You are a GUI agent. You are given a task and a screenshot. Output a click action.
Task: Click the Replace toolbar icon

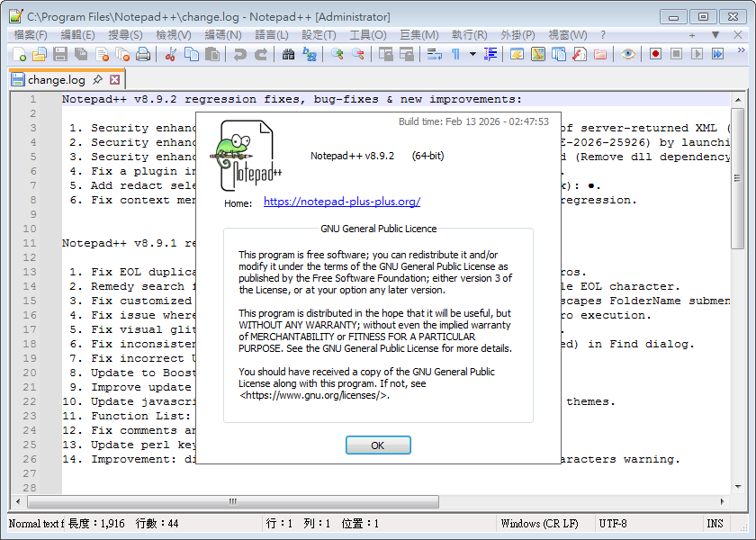pos(309,54)
